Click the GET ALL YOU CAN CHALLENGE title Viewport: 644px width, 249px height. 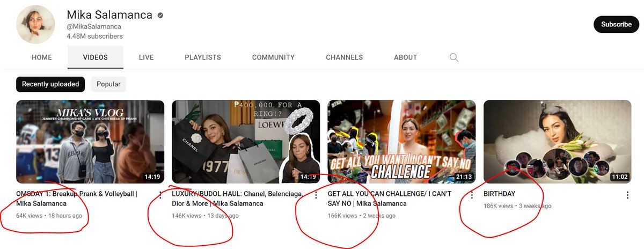[x=390, y=199]
